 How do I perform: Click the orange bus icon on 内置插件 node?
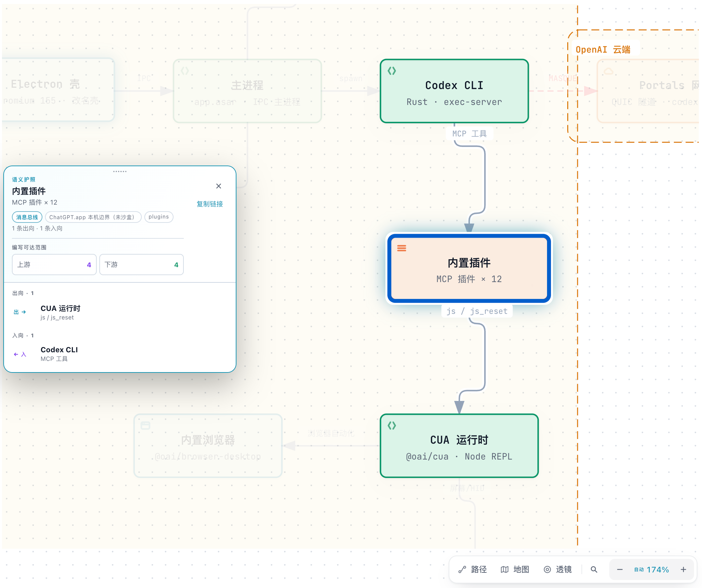[401, 248]
